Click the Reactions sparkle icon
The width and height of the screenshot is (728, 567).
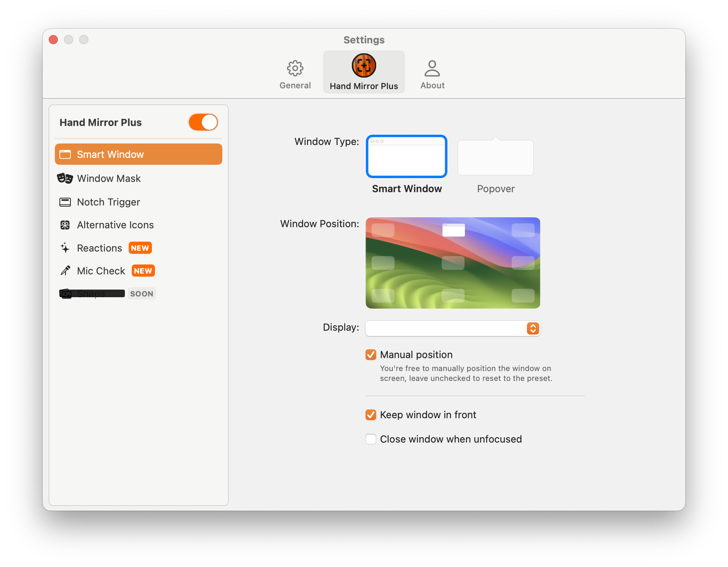(65, 248)
